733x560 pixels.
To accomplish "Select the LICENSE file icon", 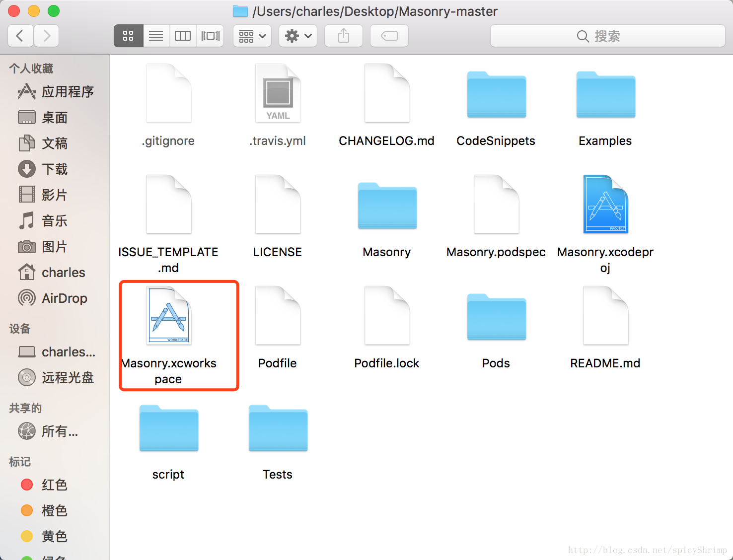I will (x=278, y=204).
